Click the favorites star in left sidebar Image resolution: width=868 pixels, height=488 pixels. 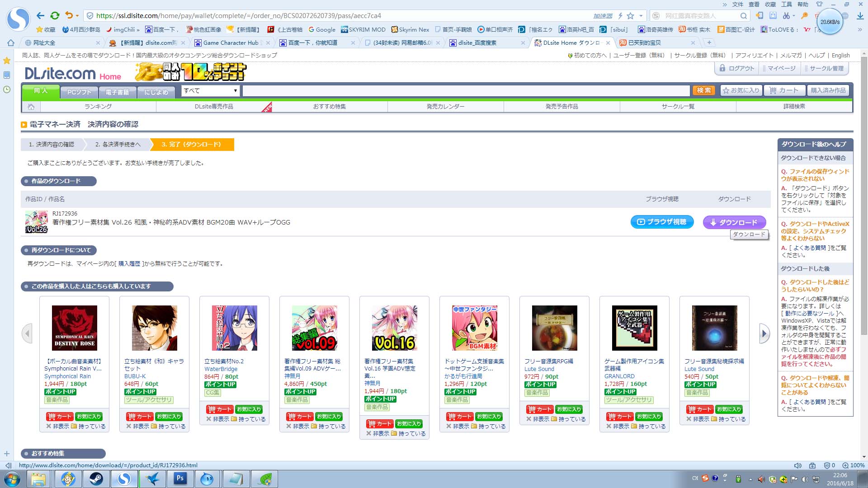coord(7,61)
